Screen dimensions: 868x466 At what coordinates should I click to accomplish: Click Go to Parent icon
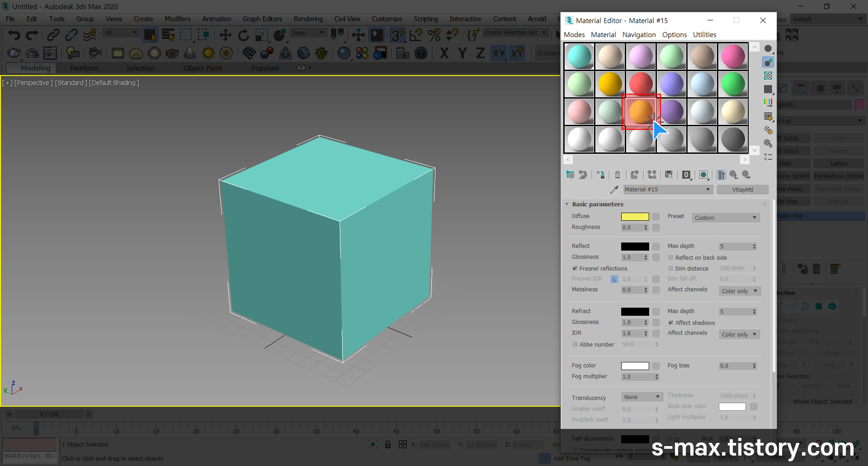[734, 175]
